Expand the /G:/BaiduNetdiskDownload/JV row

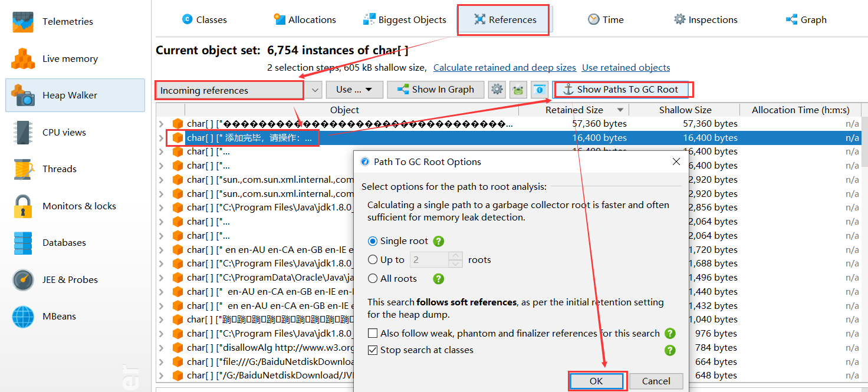pos(162,375)
